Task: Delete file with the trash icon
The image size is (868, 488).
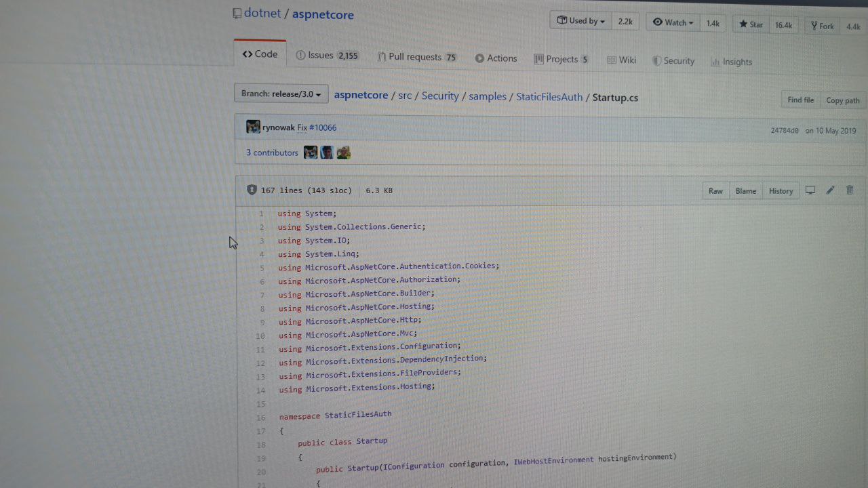Action: tap(850, 190)
